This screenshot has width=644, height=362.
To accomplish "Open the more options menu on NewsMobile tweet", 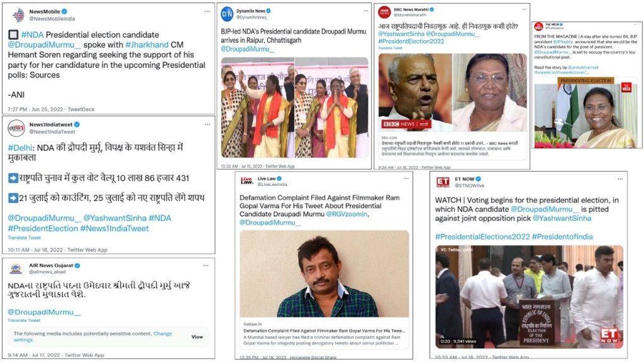I will pyautogui.click(x=207, y=11).
